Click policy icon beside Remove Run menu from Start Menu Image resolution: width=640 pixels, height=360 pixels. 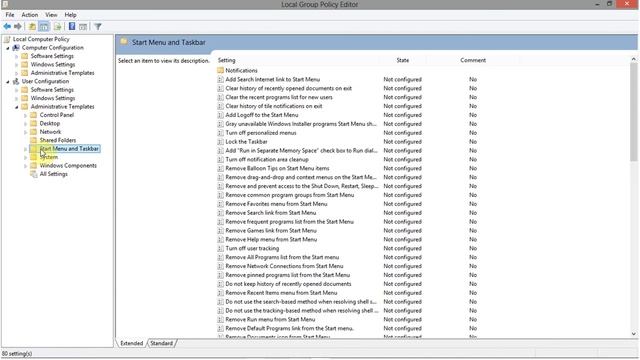click(220, 319)
